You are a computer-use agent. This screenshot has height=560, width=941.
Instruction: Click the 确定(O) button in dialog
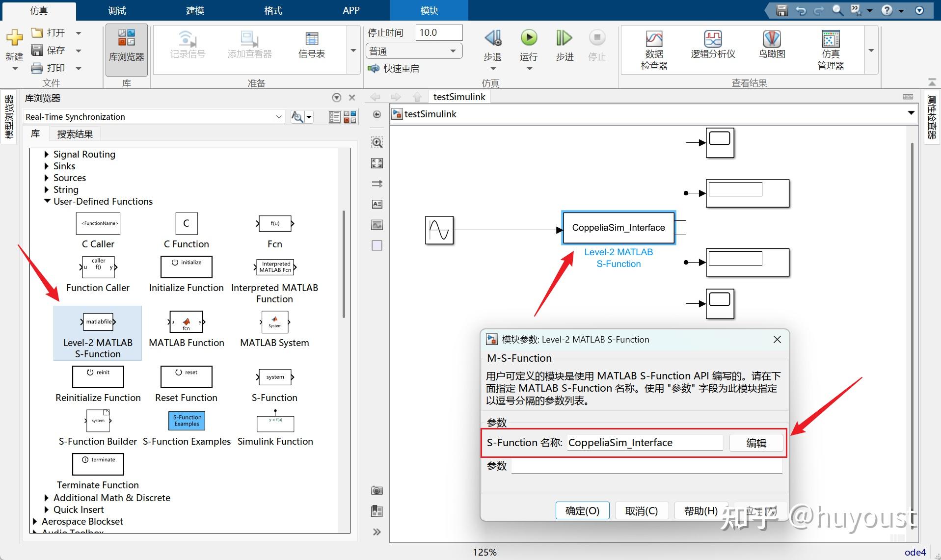(x=582, y=510)
